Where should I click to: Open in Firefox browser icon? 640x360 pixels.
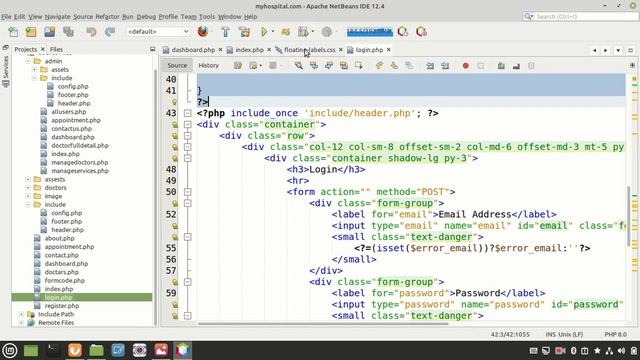point(202,31)
